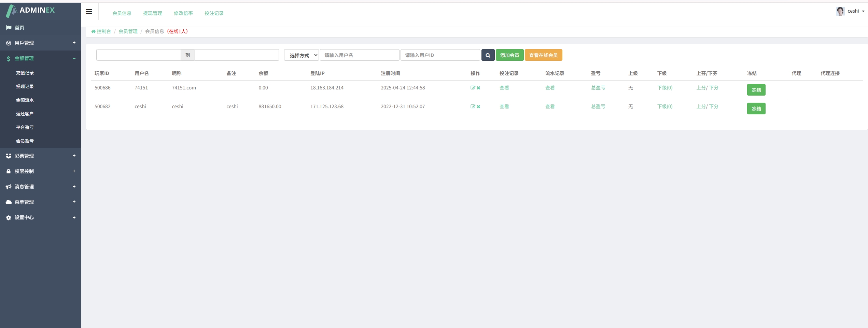
Task: Open 充值记录 in the sidebar
Action: (25, 73)
